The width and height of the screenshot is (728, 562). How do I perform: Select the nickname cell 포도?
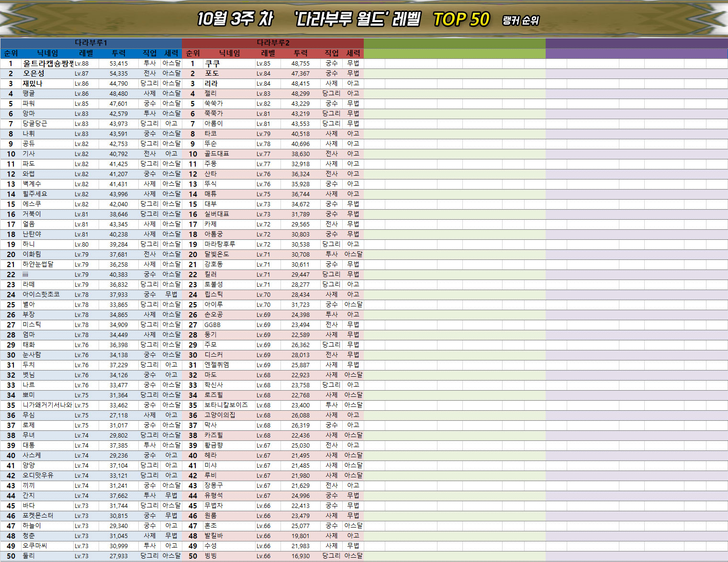tap(212, 73)
